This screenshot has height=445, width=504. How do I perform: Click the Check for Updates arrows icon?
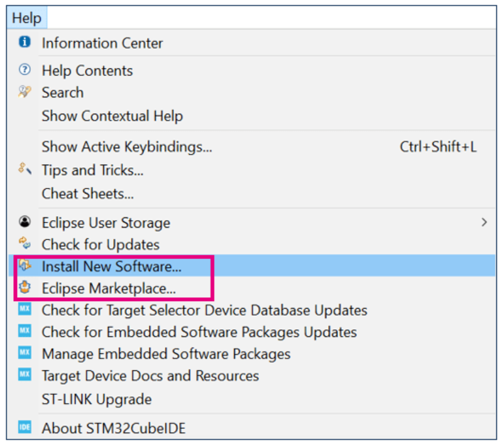point(25,243)
